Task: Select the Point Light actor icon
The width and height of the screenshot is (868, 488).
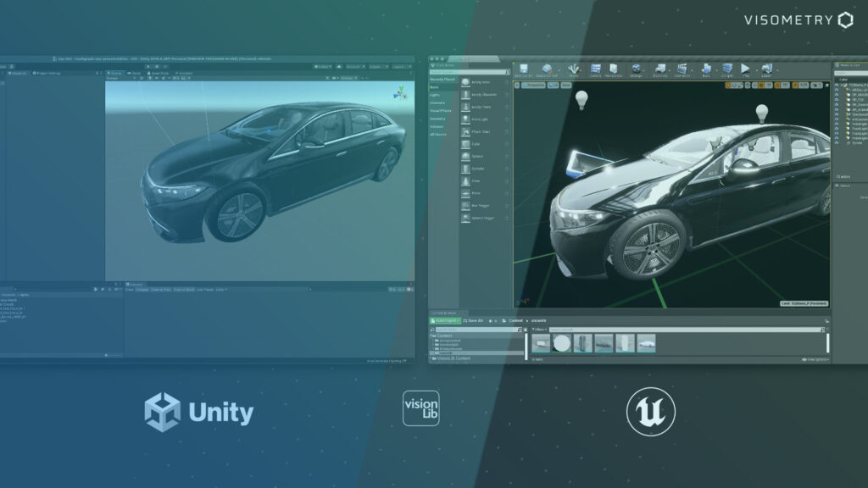Action: point(465,119)
